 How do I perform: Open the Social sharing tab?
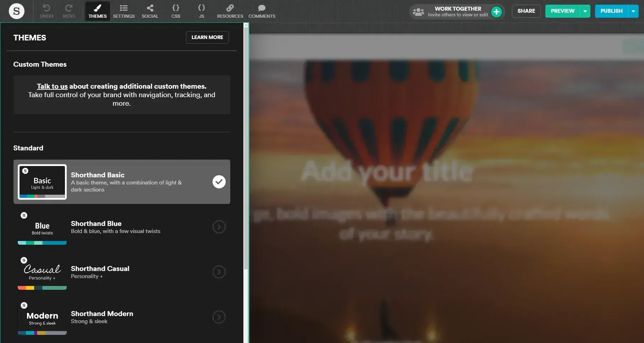click(x=150, y=11)
